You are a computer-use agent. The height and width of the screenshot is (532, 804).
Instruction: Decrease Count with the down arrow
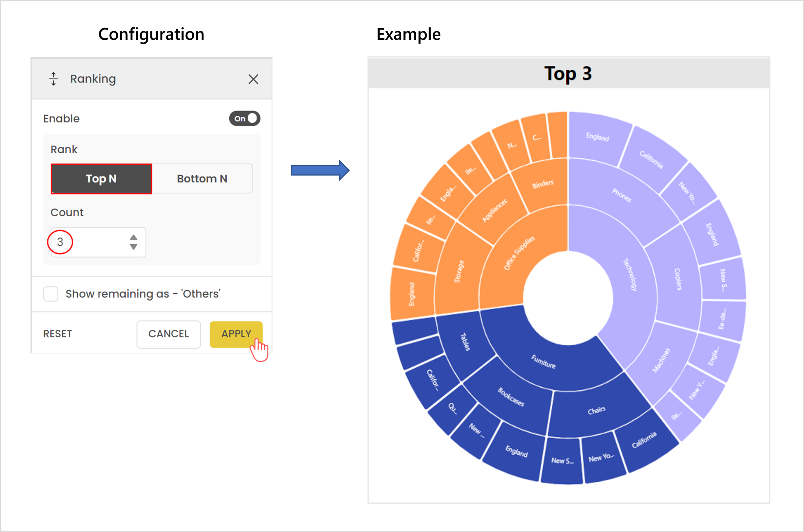point(133,247)
